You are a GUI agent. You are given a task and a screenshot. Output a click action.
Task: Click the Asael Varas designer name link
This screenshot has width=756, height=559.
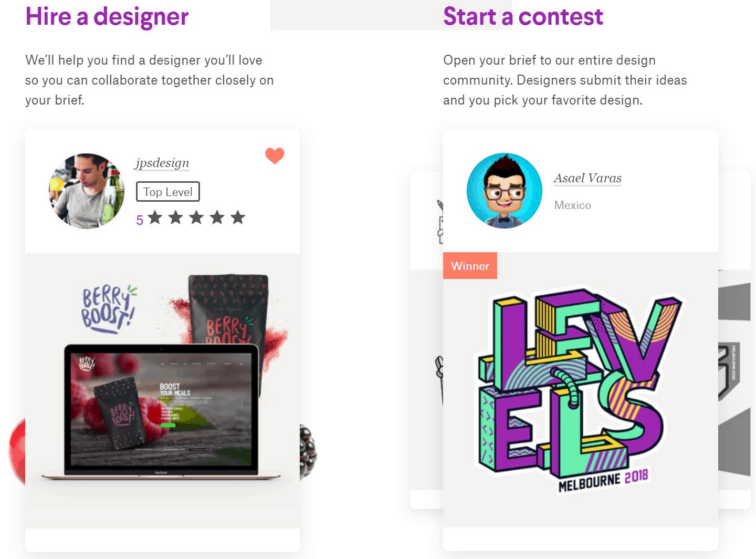tap(587, 178)
